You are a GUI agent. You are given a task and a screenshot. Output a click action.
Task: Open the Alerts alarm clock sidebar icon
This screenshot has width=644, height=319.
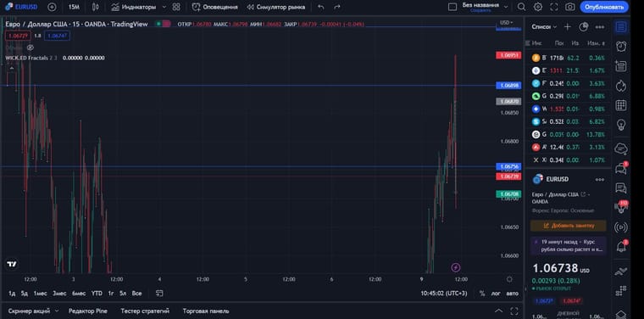pyautogui.click(x=621, y=47)
